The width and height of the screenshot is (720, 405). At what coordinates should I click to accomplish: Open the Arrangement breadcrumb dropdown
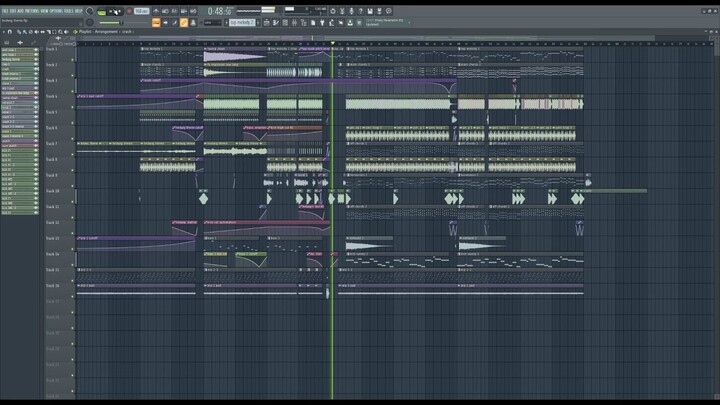click(107, 32)
